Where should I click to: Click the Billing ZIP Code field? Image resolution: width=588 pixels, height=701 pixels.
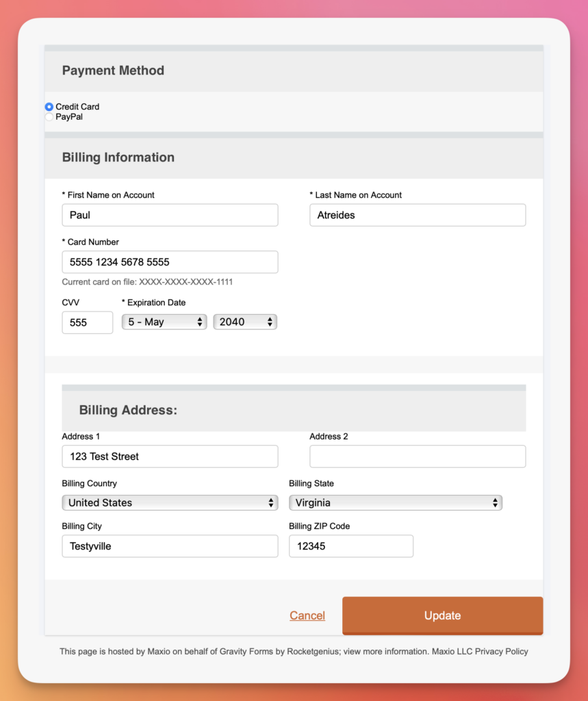[350, 546]
